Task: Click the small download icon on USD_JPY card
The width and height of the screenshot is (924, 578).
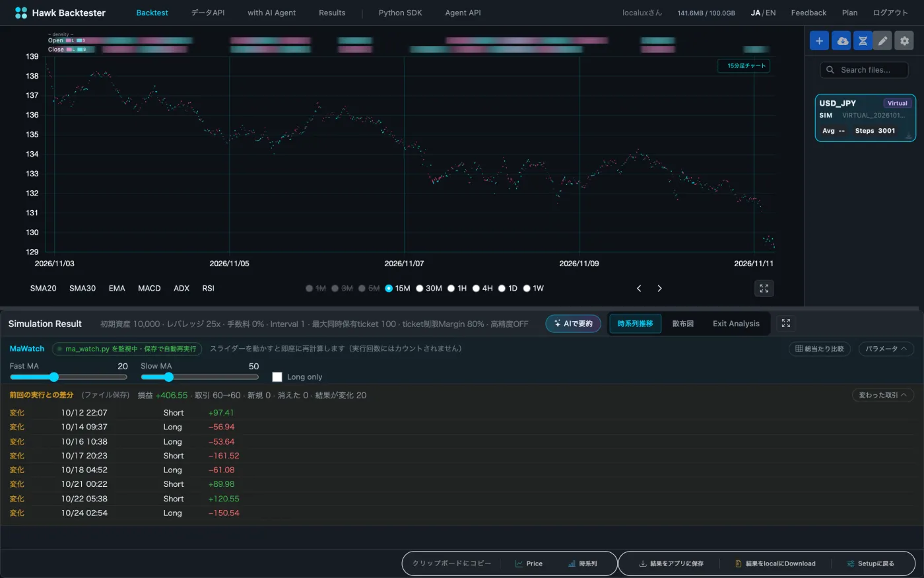Action: pyautogui.click(x=908, y=136)
